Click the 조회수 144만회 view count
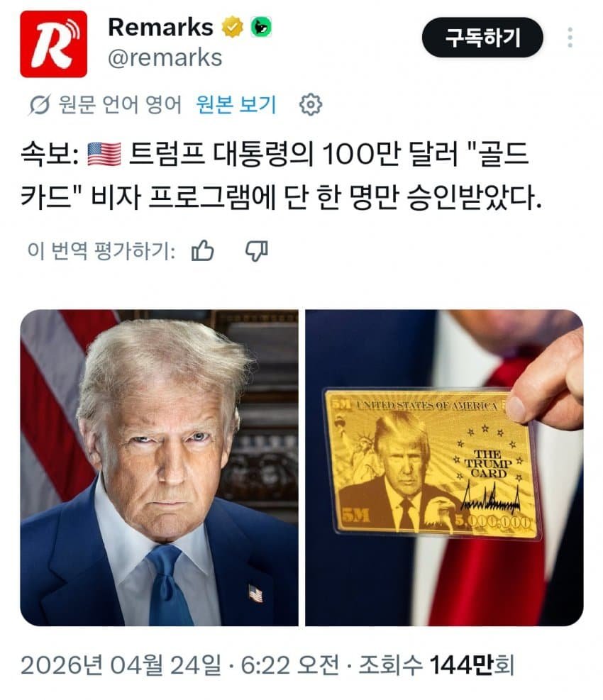 [x=436, y=665]
